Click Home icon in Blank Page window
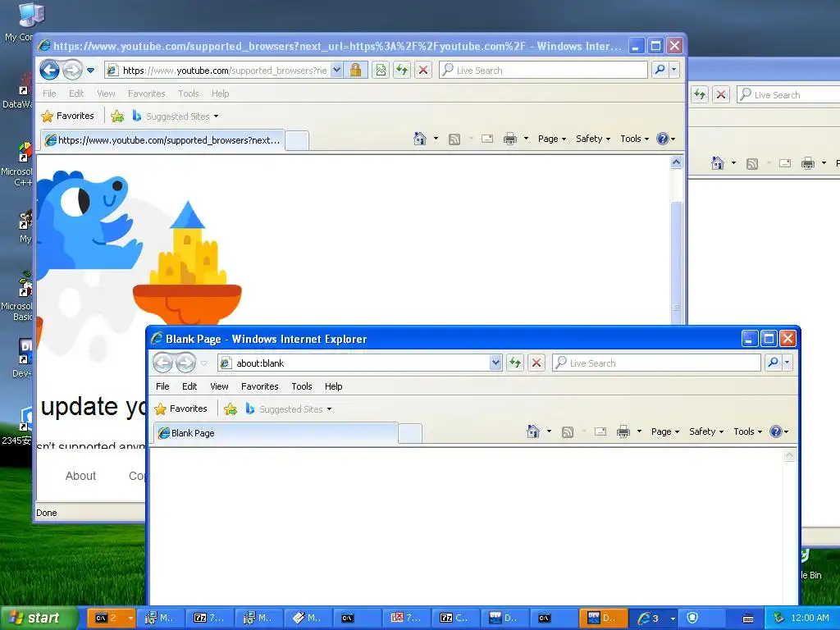The image size is (840, 630). coord(533,431)
